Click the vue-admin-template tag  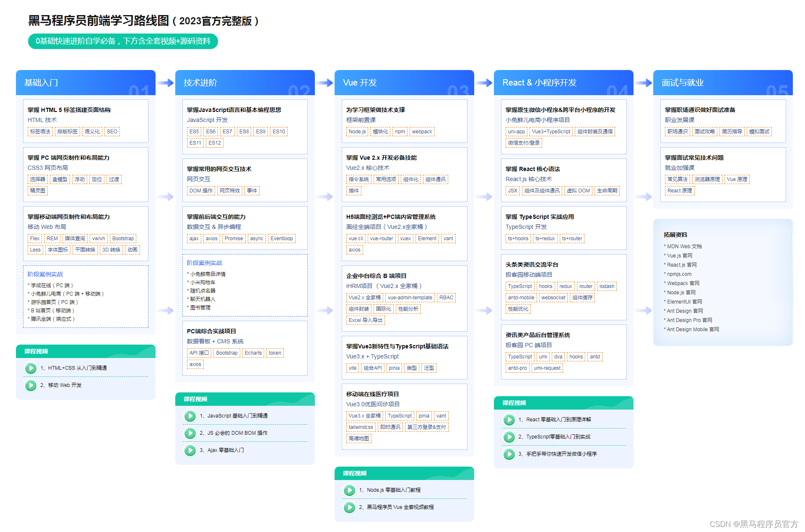click(x=410, y=298)
